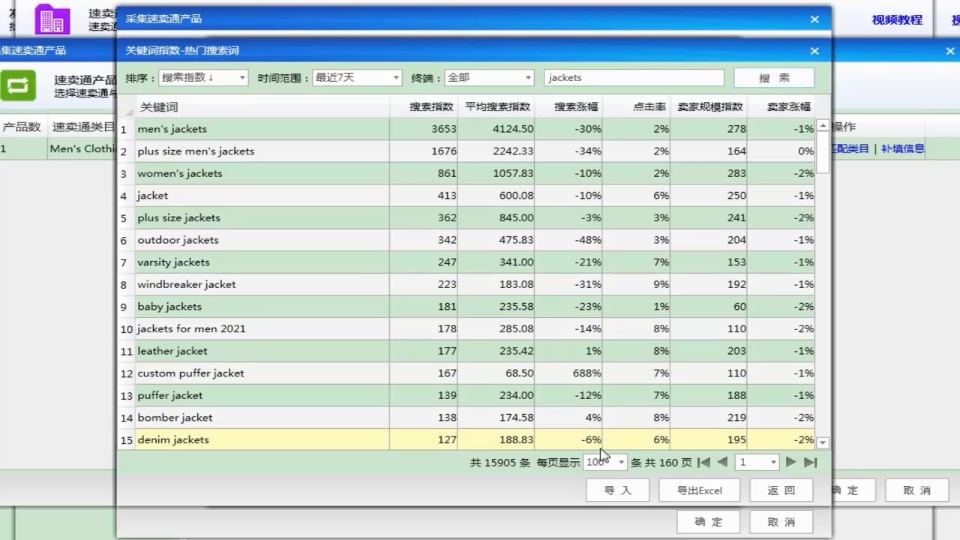
Task: Click 取消 in the background window
Action: point(917,490)
